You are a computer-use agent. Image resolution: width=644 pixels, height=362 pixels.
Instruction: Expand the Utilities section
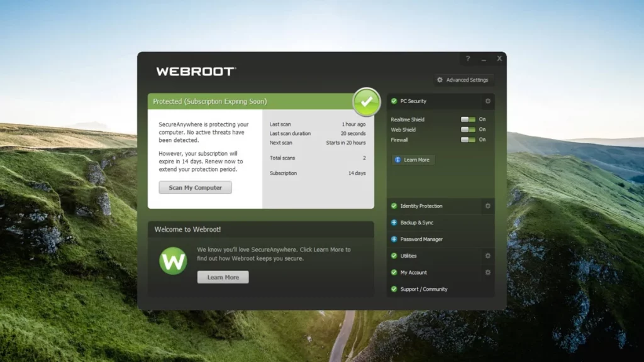coord(408,256)
